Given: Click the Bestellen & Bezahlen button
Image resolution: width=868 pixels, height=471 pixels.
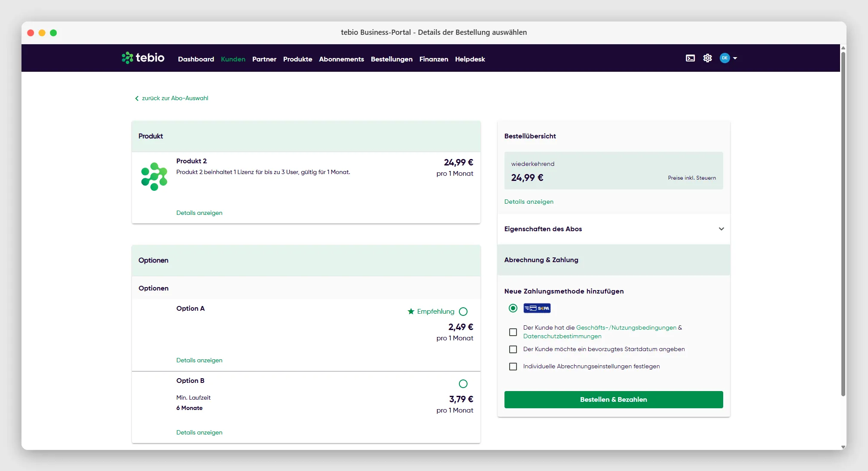Looking at the screenshot, I should (613, 400).
